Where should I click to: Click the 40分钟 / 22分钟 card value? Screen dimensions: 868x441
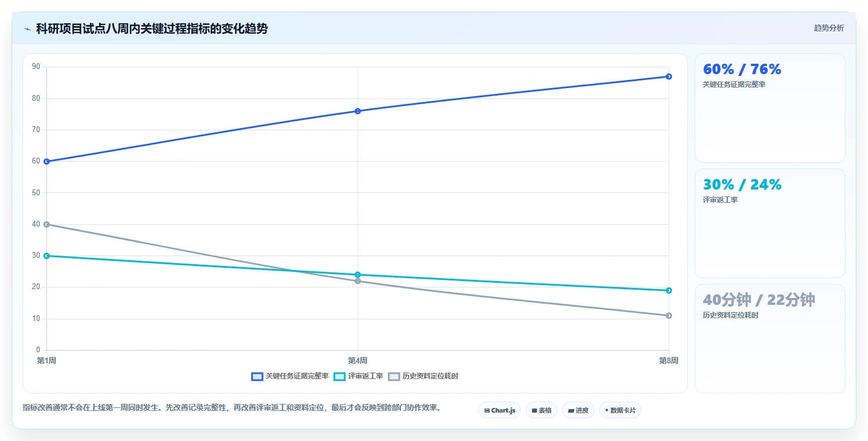pos(759,300)
